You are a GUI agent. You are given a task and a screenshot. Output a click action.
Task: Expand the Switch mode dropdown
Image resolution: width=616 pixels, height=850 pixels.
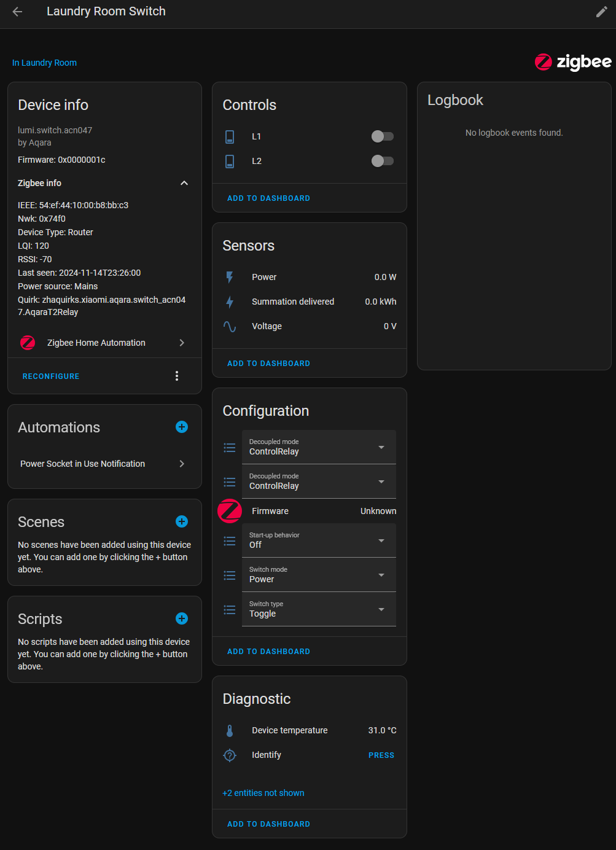coord(319,575)
